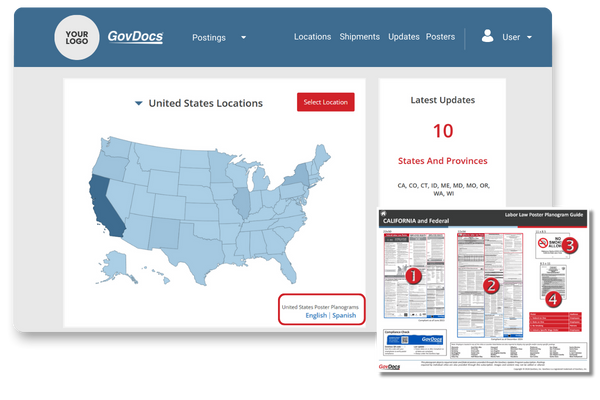Go to Locations in navigation
This screenshot has height=400, width=600.
[312, 37]
